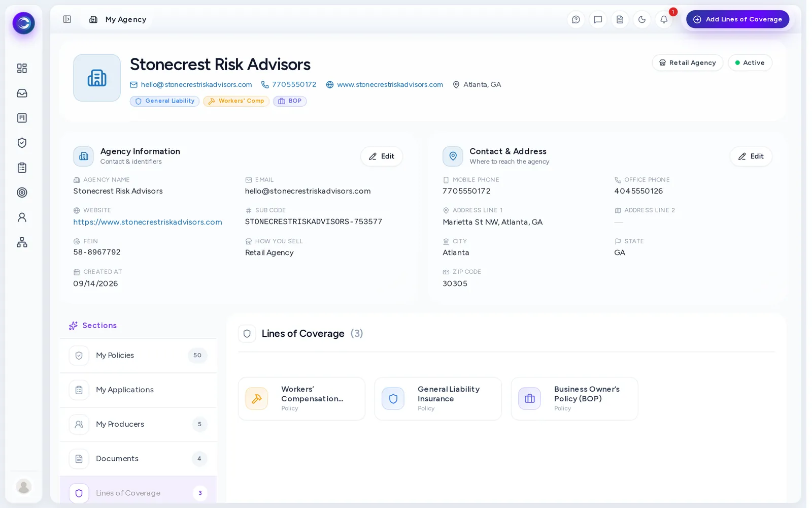Select Documents section
This screenshot has height=508, width=812.
[x=138, y=459]
